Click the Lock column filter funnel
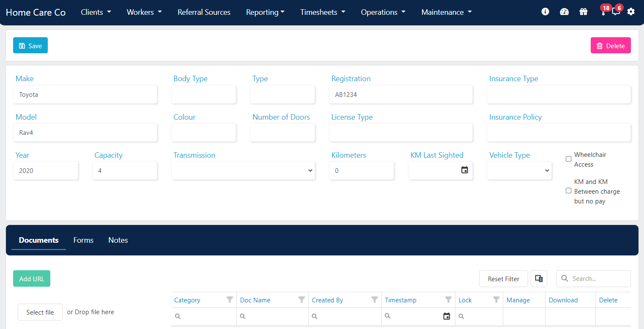 (496, 300)
